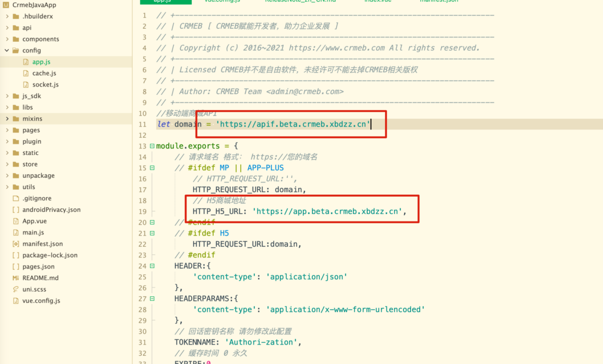Open README.md from project tree
This screenshot has height=364, width=603.
click(x=41, y=278)
